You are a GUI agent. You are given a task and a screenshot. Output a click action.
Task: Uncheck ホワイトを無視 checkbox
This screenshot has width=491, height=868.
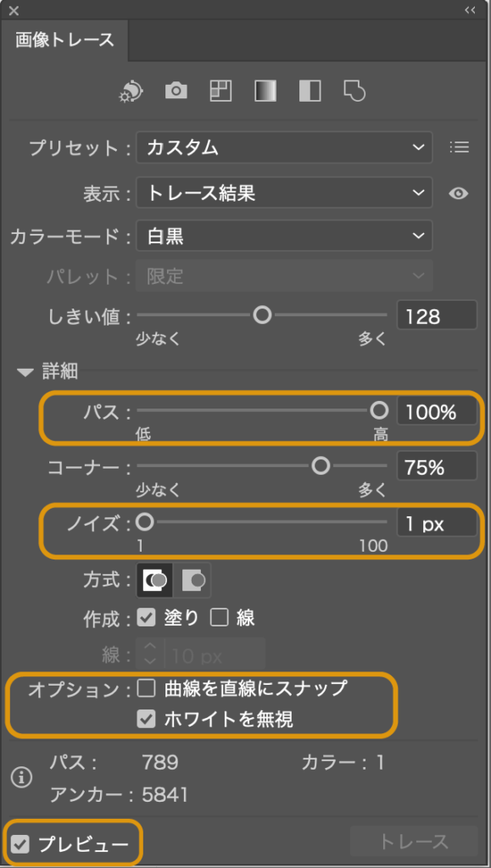click(x=146, y=720)
